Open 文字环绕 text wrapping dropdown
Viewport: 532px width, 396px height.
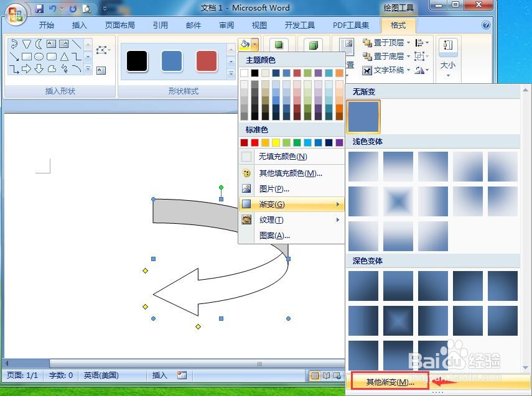click(x=409, y=70)
